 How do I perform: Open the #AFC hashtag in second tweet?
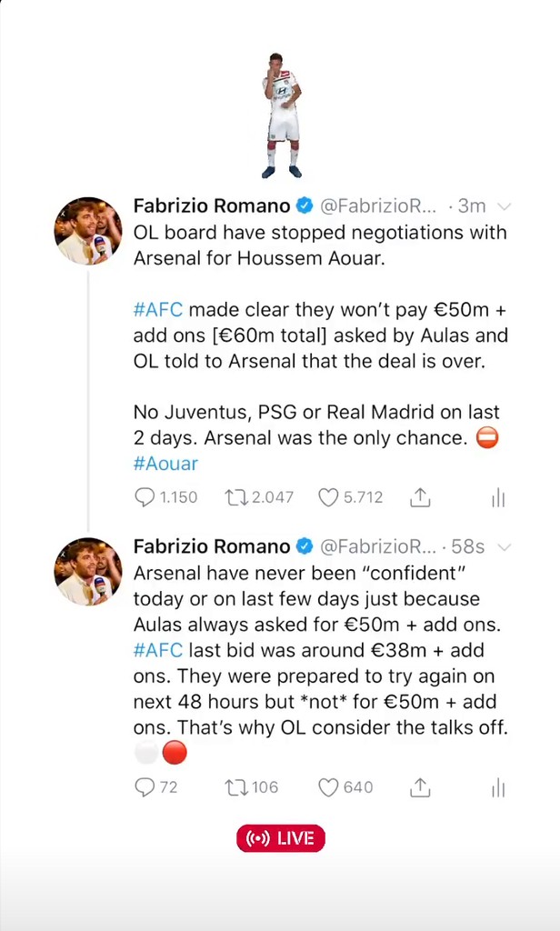coord(158,650)
